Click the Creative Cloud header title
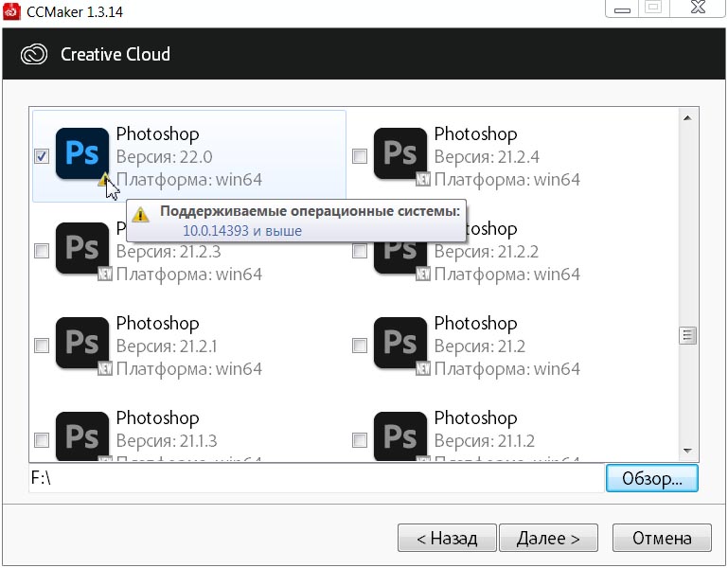The width and height of the screenshot is (728, 568). pos(115,54)
